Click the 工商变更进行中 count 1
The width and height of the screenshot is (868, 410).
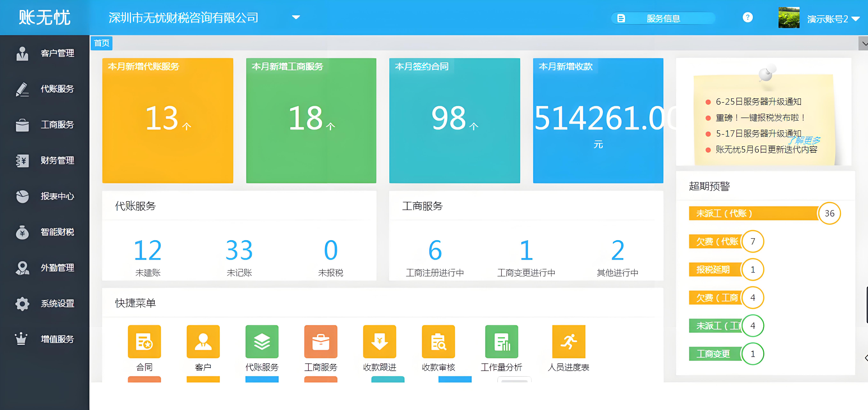526,250
